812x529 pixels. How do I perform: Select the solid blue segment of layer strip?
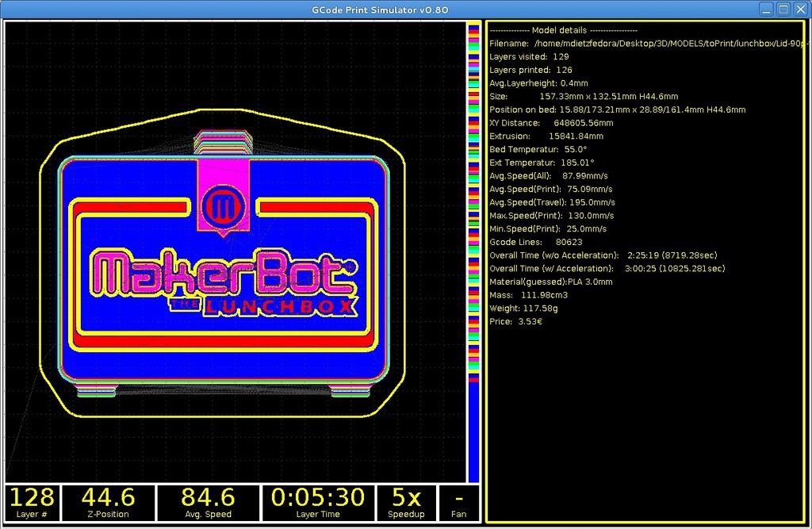click(473, 432)
